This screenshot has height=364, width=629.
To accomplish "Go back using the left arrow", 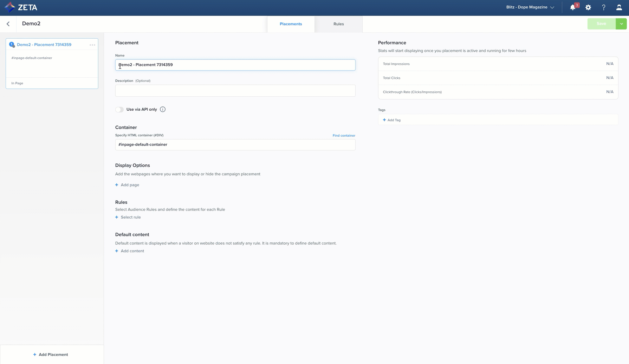I will [8, 24].
